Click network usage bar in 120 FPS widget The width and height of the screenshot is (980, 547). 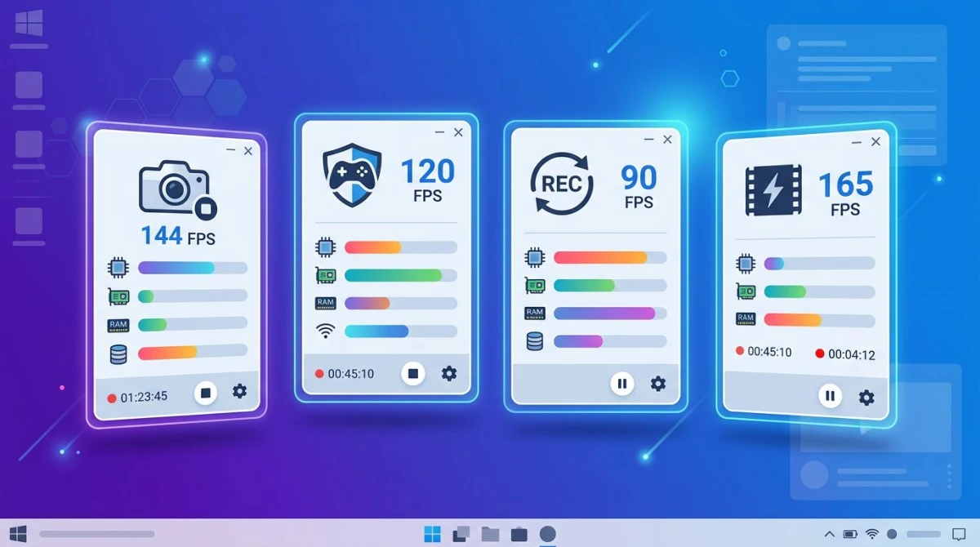point(401,331)
